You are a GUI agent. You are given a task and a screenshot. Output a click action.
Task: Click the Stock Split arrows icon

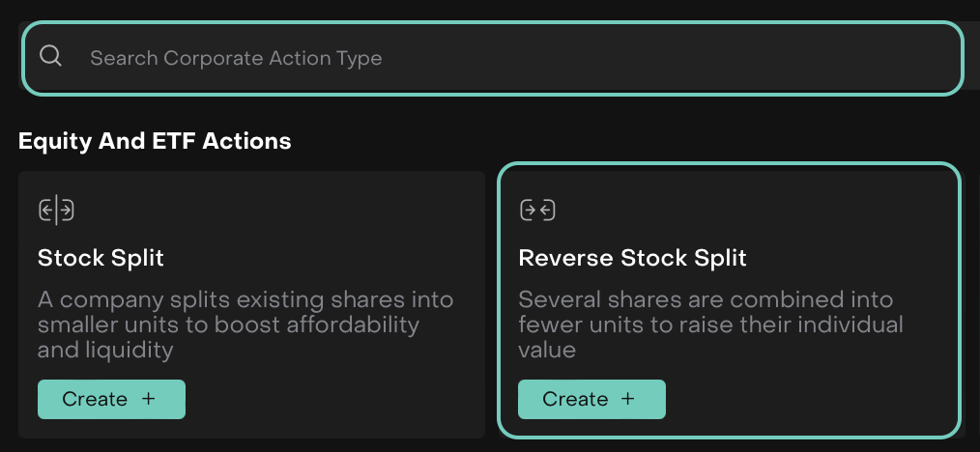point(56,209)
